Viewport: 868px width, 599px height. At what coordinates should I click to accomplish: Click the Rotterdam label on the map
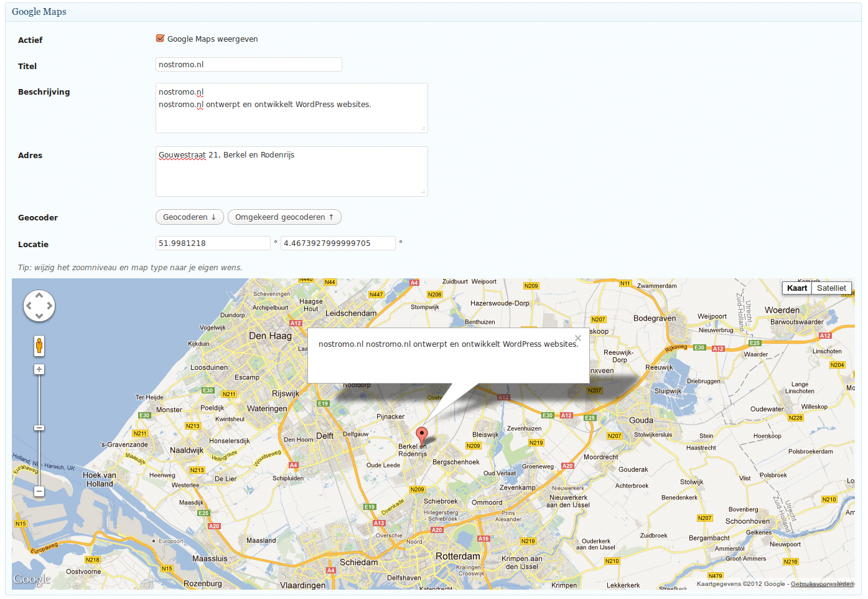pyautogui.click(x=458, y=556)
